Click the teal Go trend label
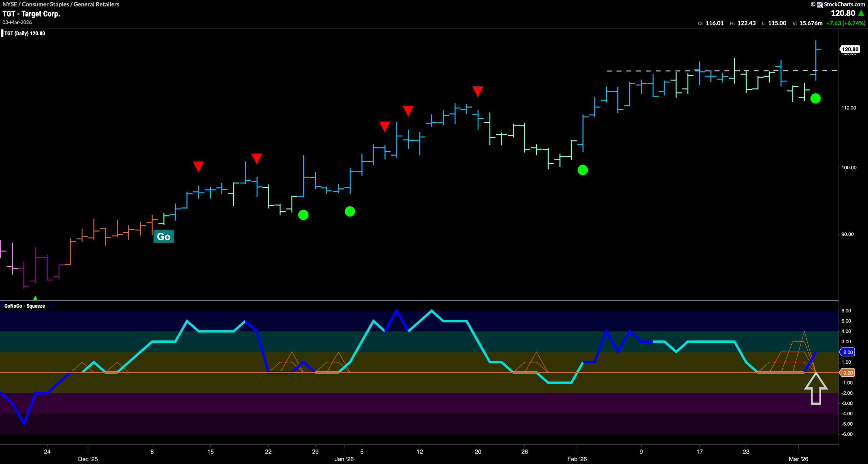 (163, 236)
